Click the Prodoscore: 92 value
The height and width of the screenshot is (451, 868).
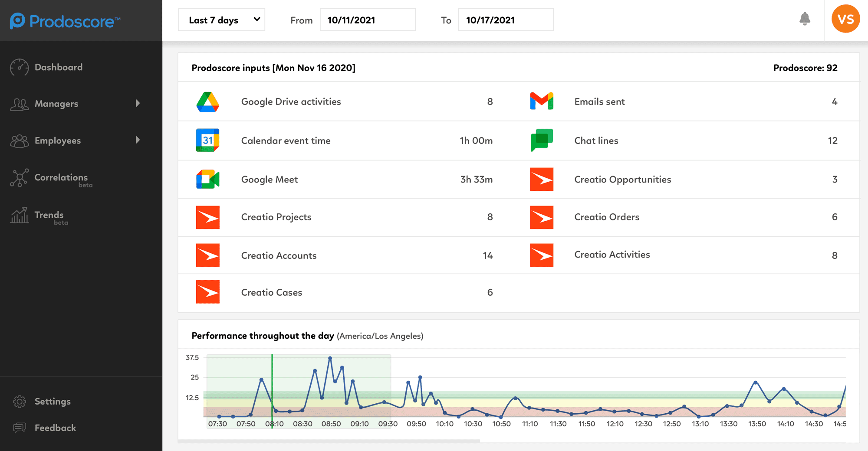point(805,68)
